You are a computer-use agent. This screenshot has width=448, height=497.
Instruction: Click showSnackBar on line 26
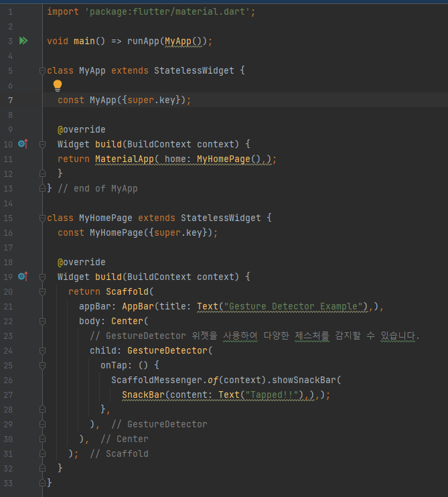303,380
